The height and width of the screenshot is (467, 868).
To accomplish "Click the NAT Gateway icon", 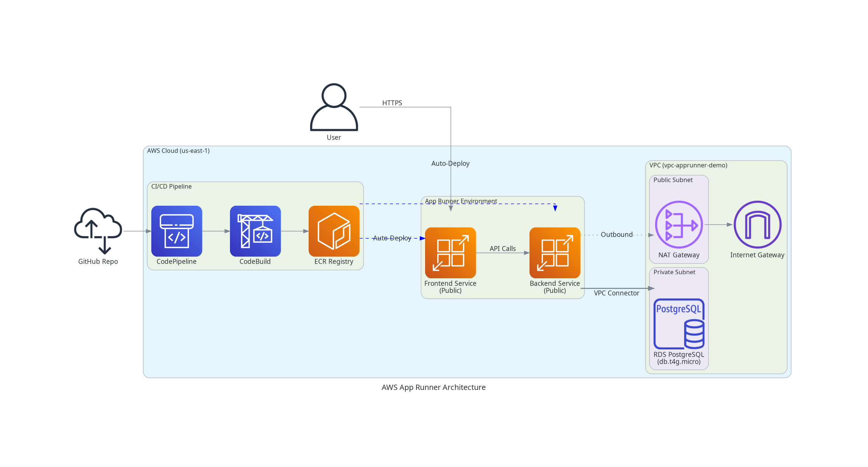I will [678, 224].
